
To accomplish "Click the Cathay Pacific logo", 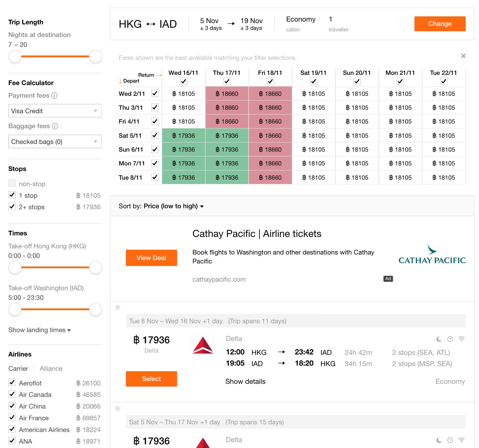I will pos(432,254).
